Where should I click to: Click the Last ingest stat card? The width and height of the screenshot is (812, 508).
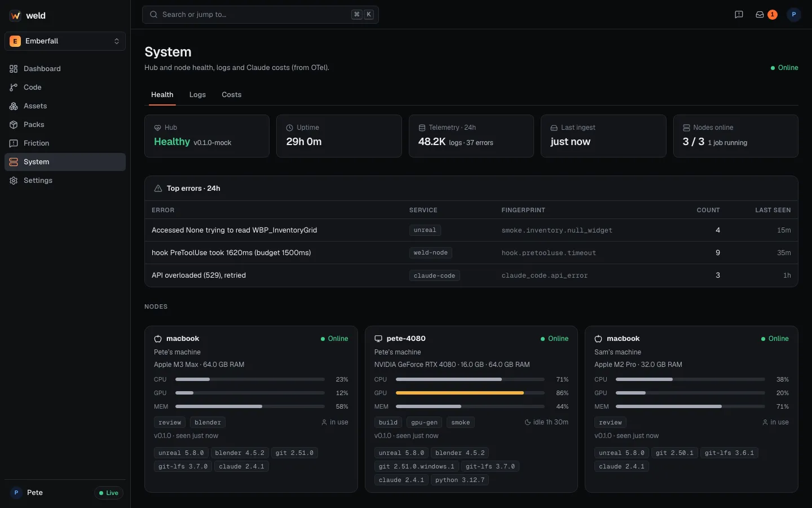click(x=603, y=136)
